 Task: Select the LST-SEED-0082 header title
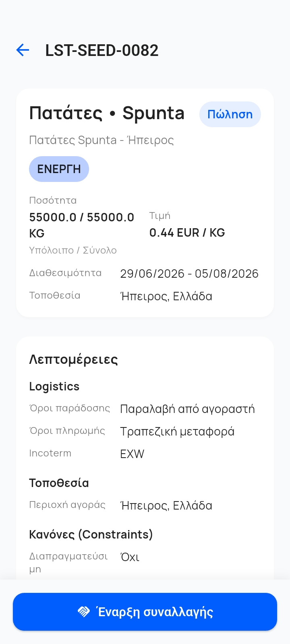(x=102, y=50)
